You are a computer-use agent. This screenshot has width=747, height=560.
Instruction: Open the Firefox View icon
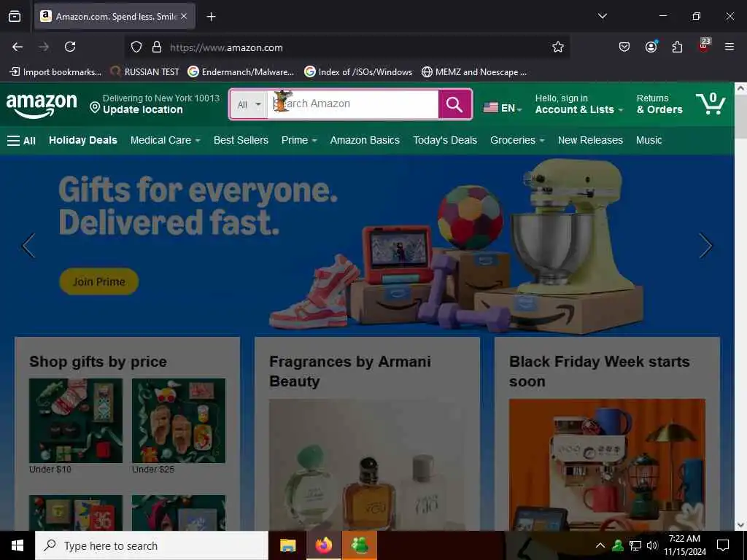pos(15,17)
